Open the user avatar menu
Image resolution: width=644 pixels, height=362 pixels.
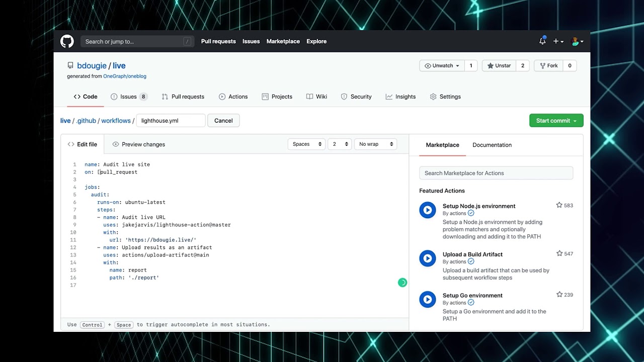coord(577,41)
